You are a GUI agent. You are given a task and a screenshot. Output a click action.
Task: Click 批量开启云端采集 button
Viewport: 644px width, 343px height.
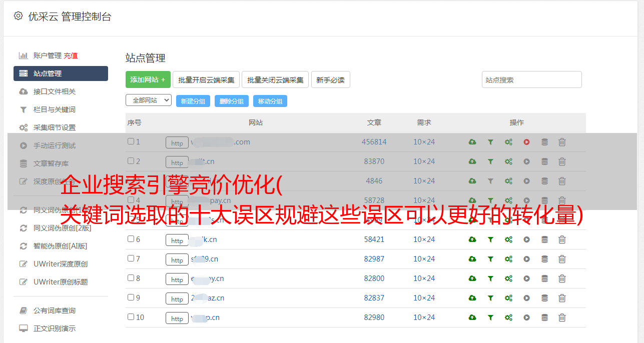point(206,79)
